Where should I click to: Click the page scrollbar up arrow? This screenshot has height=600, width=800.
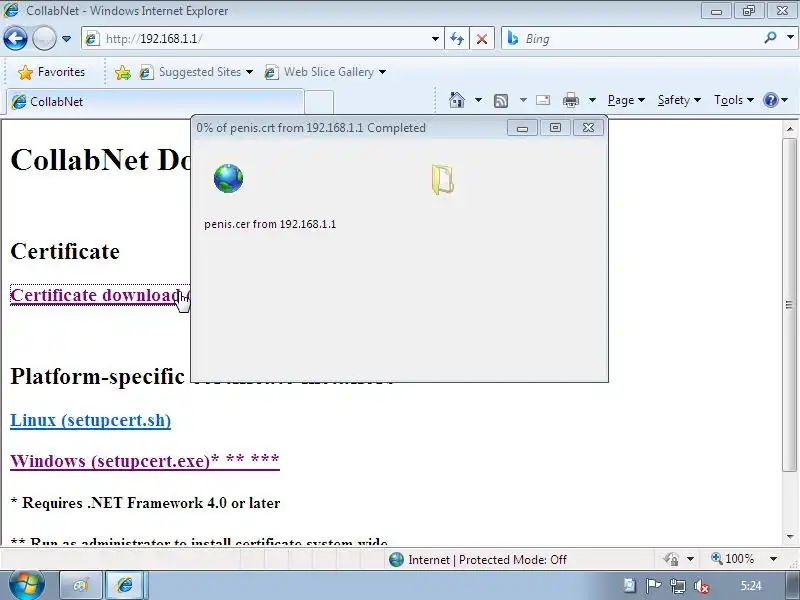[790, 129]
